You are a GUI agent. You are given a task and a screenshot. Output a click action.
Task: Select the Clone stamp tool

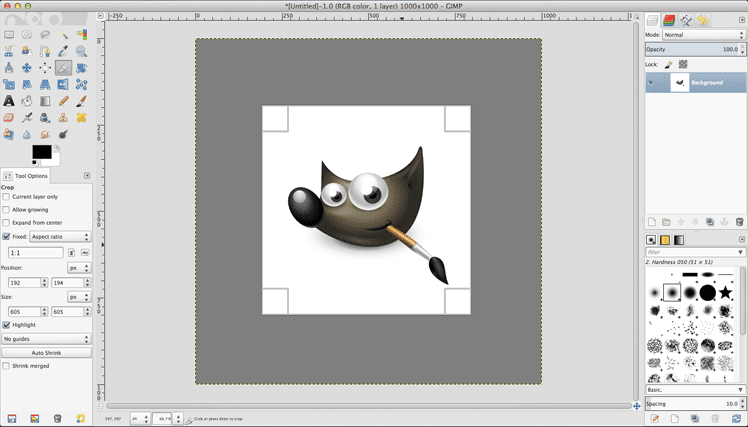[x=63, y=117]
